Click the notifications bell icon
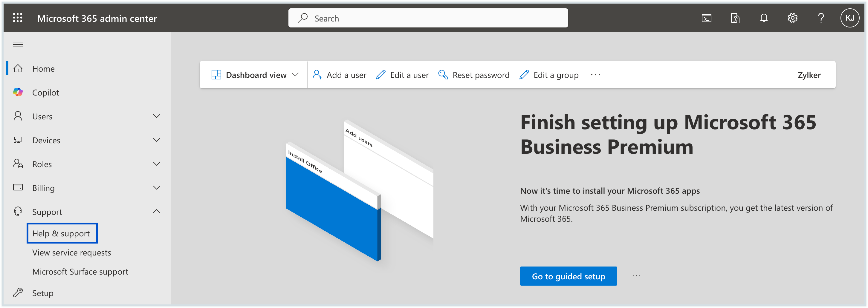Image resolution: width=868 pixels, height=308 pixels. (x=764, y=18)
